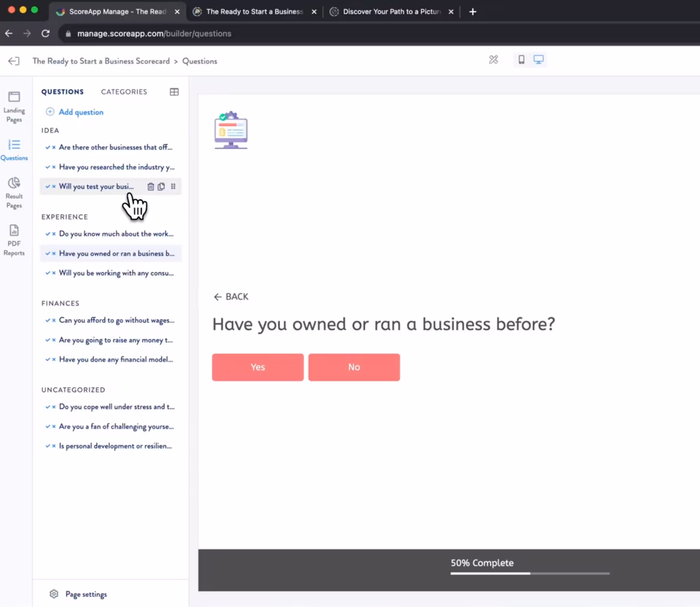This screenshot has width=700, height=607.
Task: Click the design tools crossed icon
Action: click(x=493, y=60)
